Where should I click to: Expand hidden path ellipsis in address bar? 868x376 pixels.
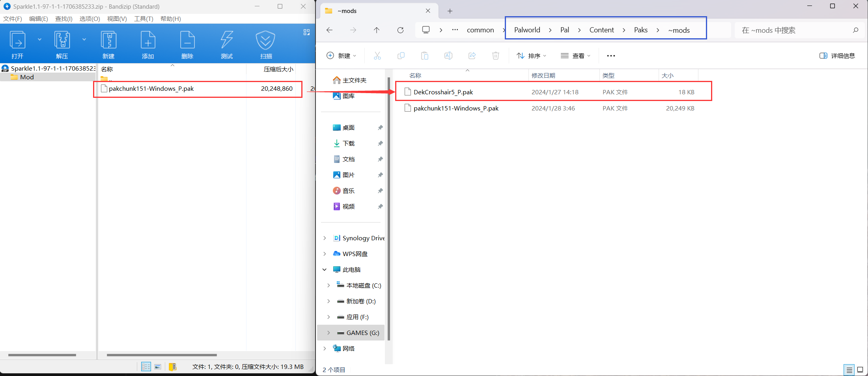click(x=455, y=30)
